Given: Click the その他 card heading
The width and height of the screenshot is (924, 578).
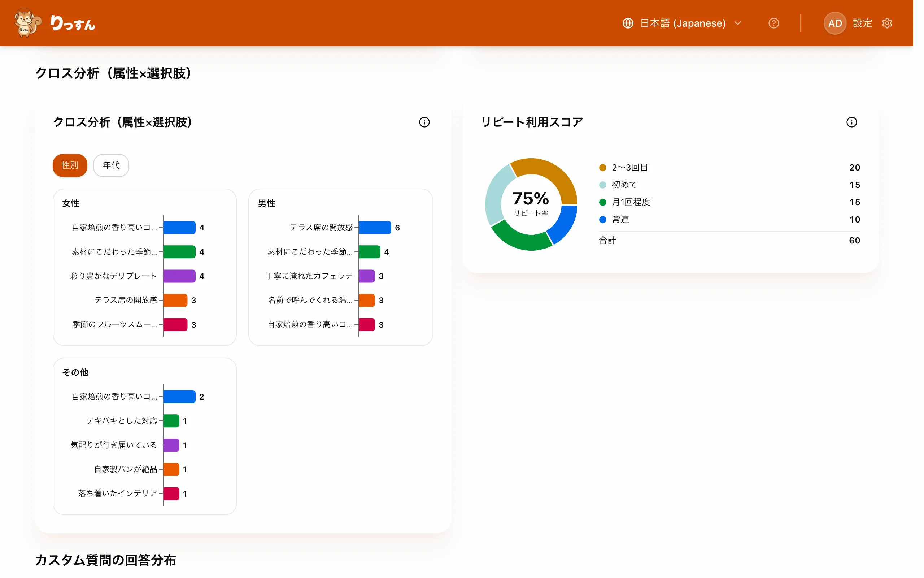Looking at the screenshot, I should click(75, 372).
